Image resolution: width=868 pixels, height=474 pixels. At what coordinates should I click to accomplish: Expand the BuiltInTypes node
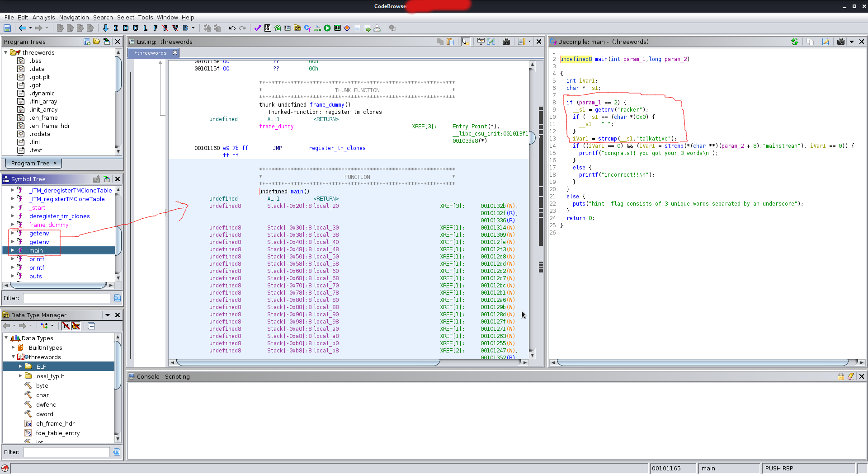point(13,347)
